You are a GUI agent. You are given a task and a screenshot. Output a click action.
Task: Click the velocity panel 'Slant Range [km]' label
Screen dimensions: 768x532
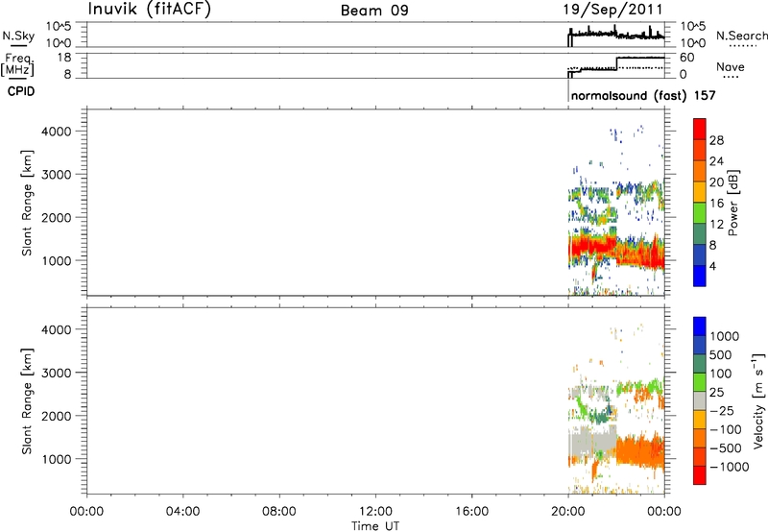(x=27, y=401)
